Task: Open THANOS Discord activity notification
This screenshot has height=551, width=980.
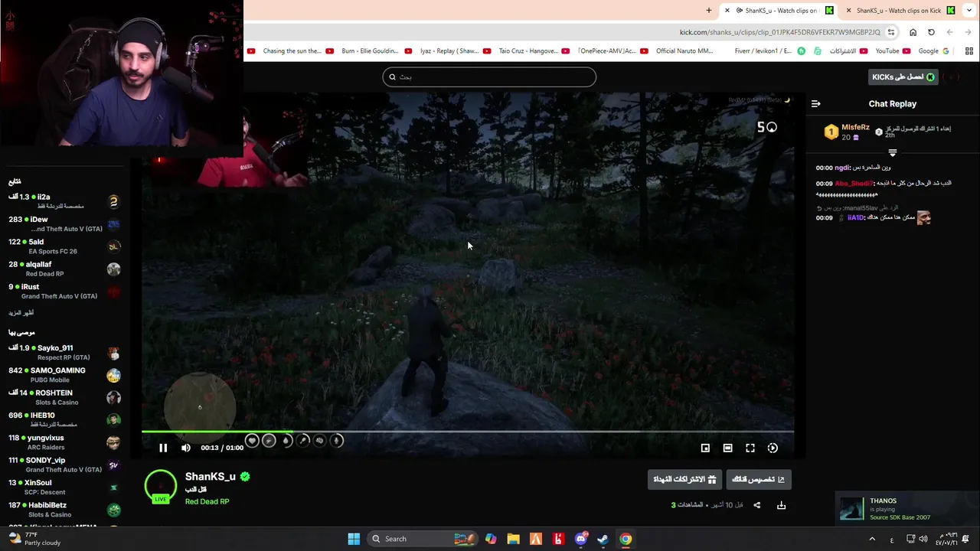Action: pos(906,509)
